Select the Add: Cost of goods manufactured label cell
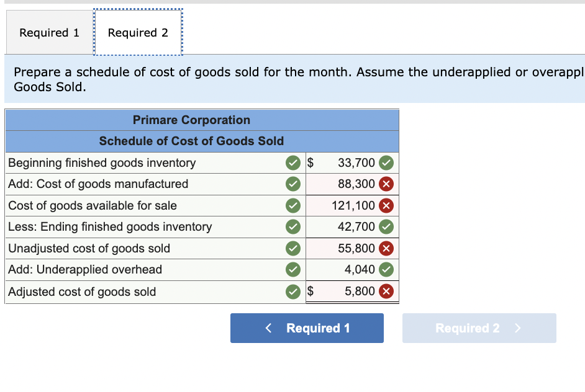This screenshot has height=392, width=585. click(156, 184)
